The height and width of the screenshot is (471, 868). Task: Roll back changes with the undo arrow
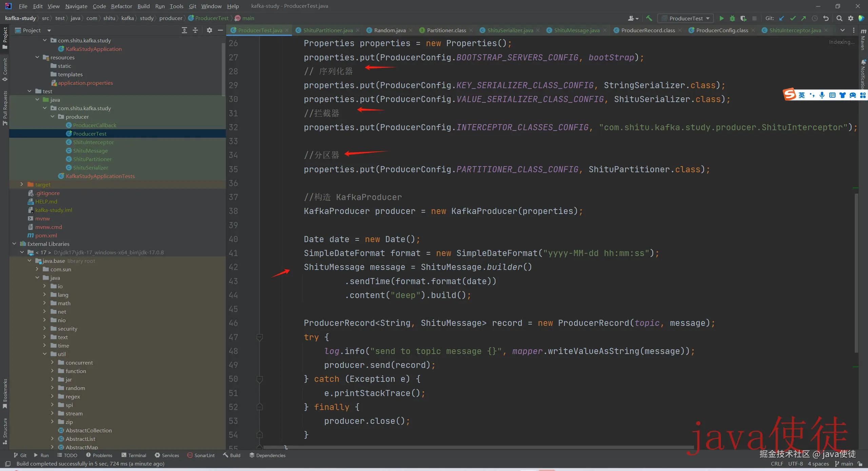826,18
